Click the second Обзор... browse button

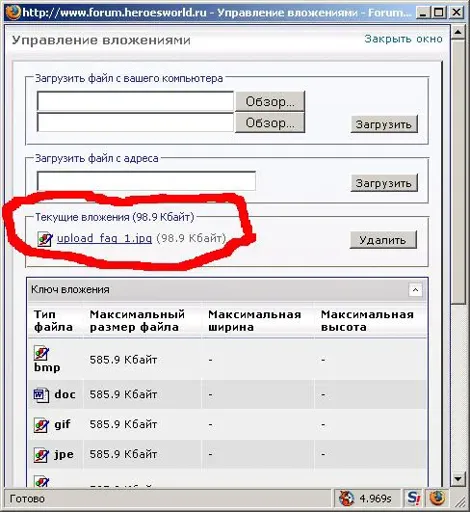tap(270, 123)
